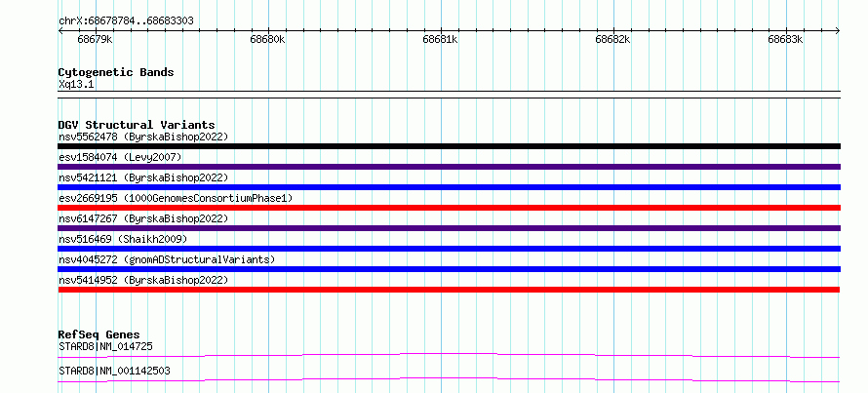
Task: Open esv2669195 (1000GenomesConsortiumPhase1) label
Action: (176, 198)
